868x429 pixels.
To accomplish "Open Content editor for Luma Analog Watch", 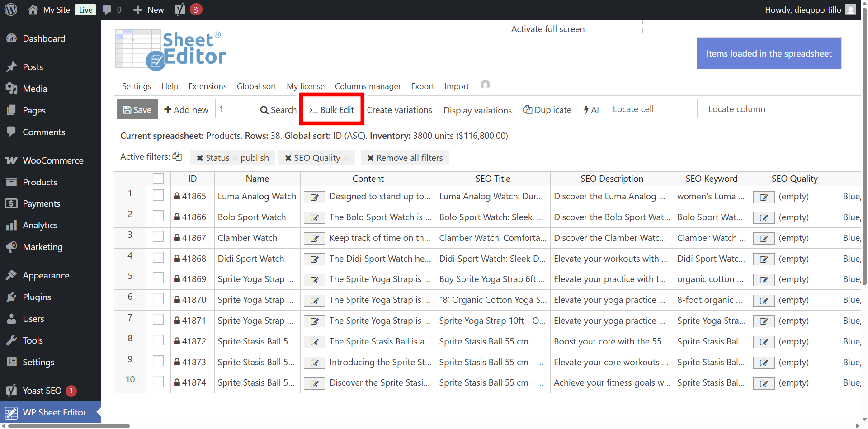I will (x=314, y=197).
